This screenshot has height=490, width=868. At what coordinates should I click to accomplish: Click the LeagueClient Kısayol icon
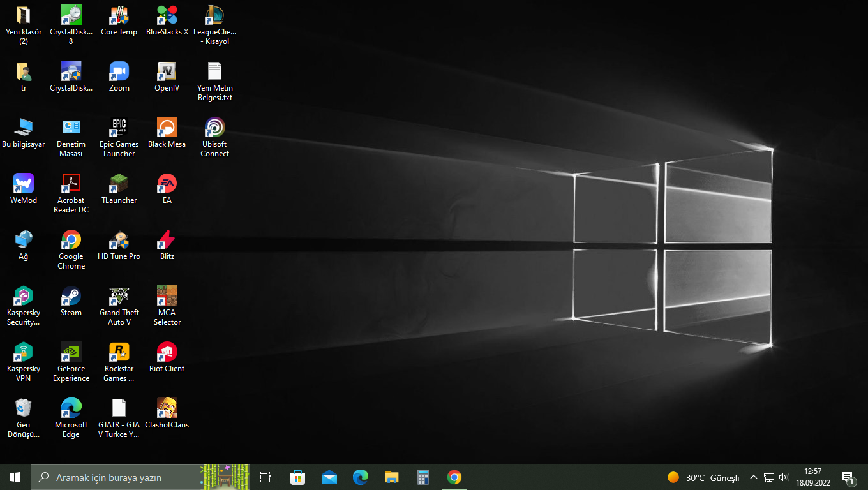coord(214,15)
